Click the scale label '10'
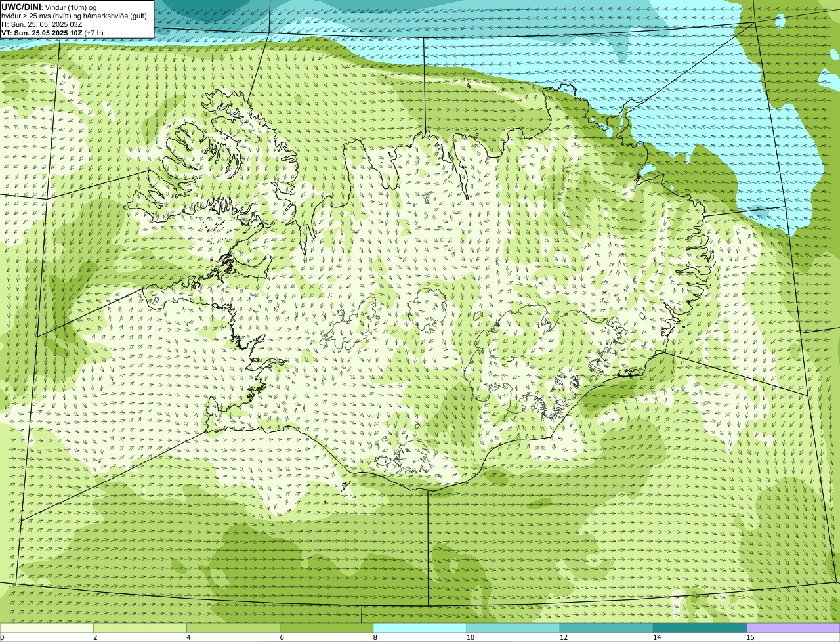Image resolution: width=840 pixels, height=642 pixels. click(x=471, y=637)
